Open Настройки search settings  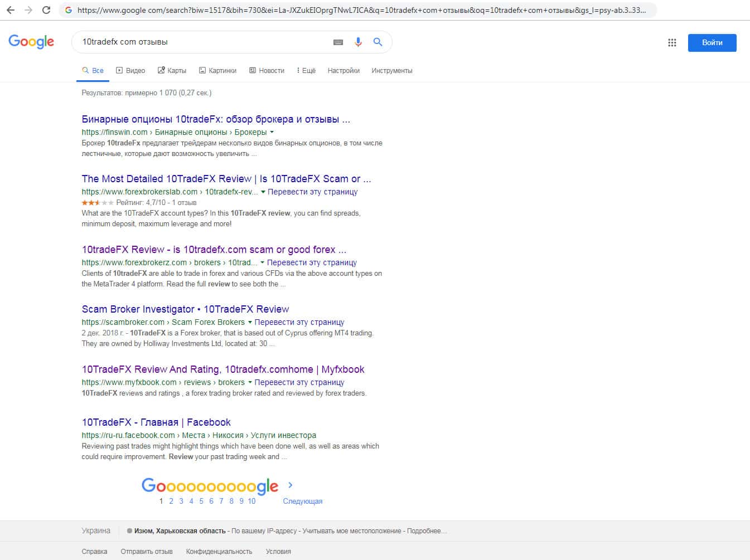click(x=343, y=71)
